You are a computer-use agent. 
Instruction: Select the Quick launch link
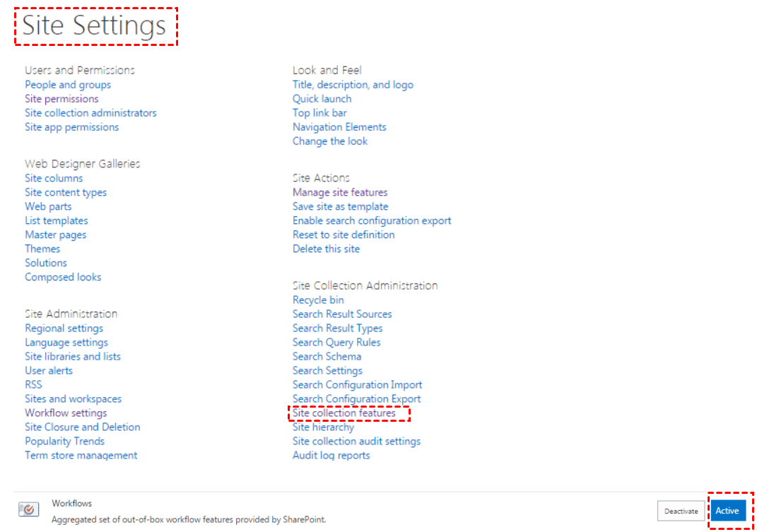(x=322, y=99)
